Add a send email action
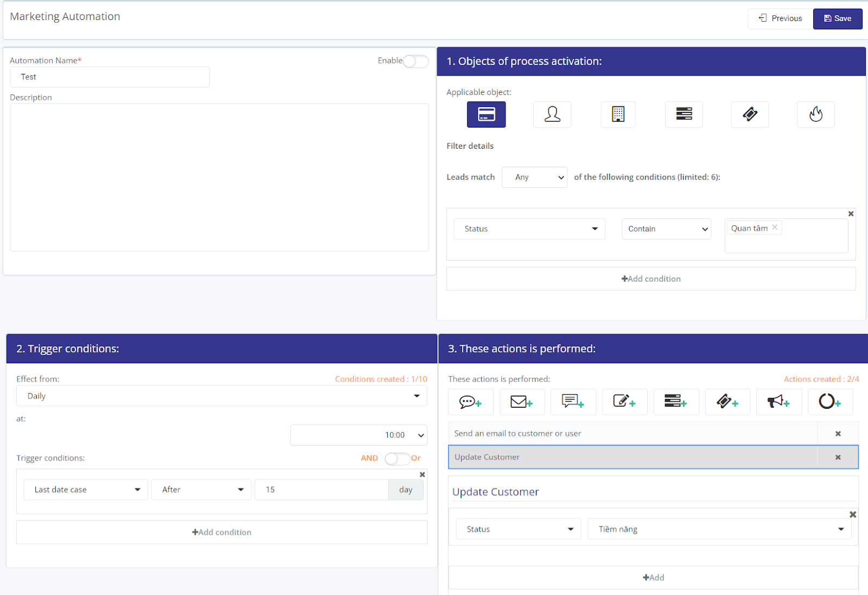 pyautogui.click(x=522, y=402)
